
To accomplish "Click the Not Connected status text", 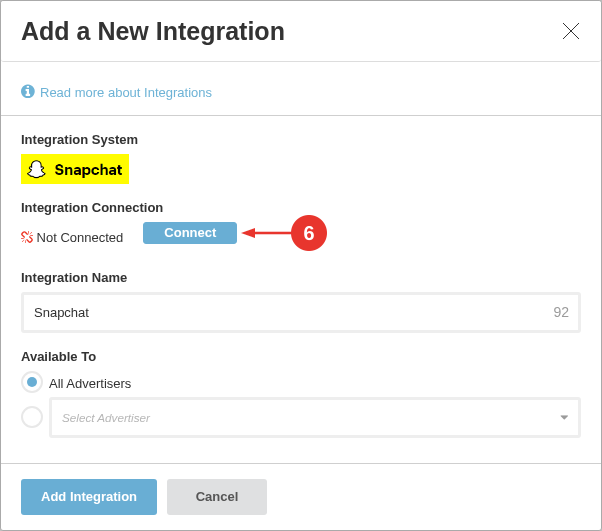I will [x=79, y=238].
